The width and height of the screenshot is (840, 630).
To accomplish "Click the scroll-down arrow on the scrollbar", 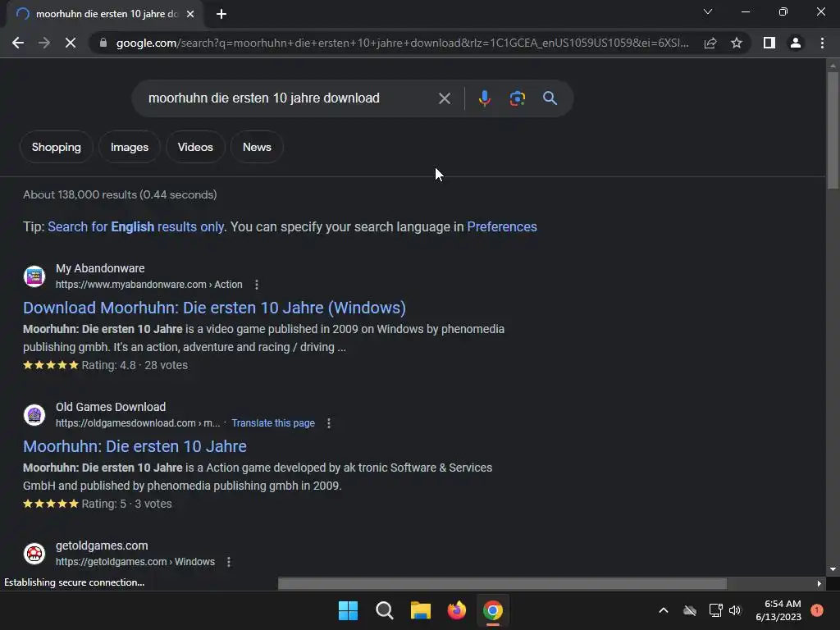I will 833,569.
